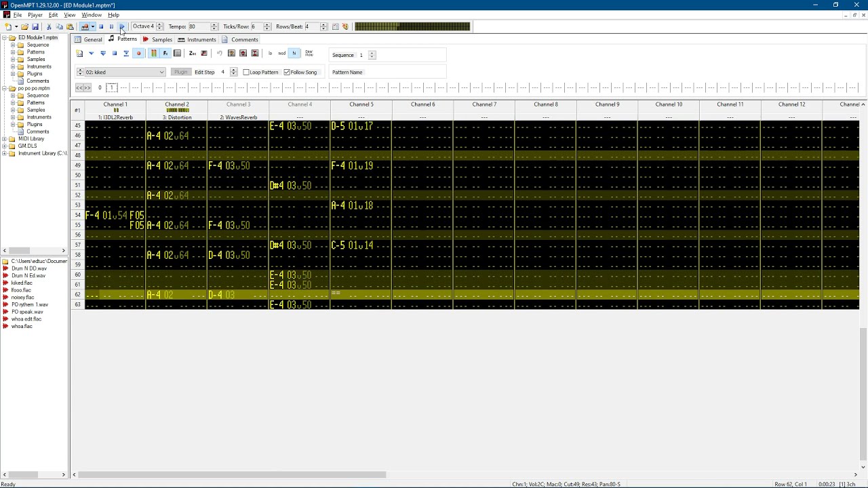Click the second icon right of Undo
Image resolution: width=868 pixels, height=488 pixels.
(243, 54)
